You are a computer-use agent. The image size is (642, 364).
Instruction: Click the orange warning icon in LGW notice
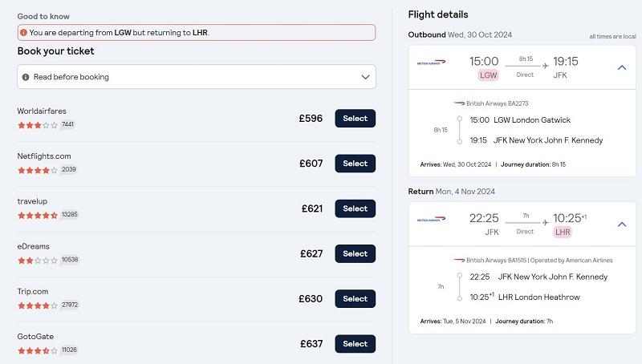(24, 32)
